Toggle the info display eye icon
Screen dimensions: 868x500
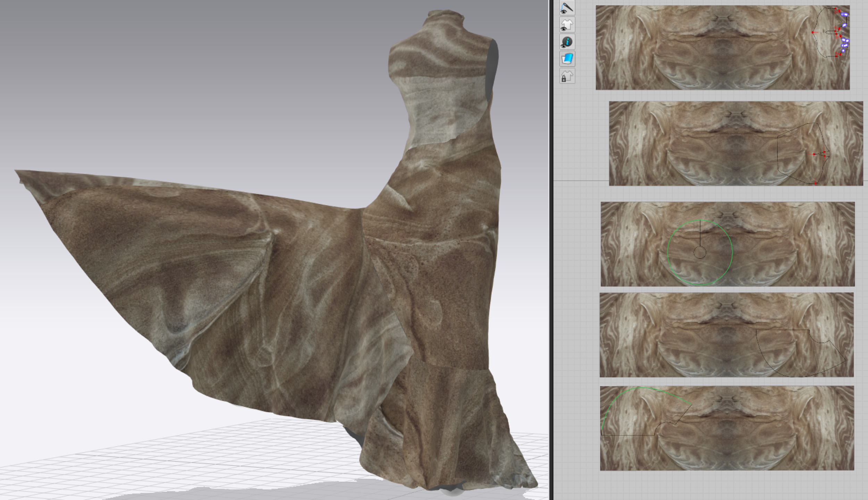pyautogui.click(x=567, y=42)
